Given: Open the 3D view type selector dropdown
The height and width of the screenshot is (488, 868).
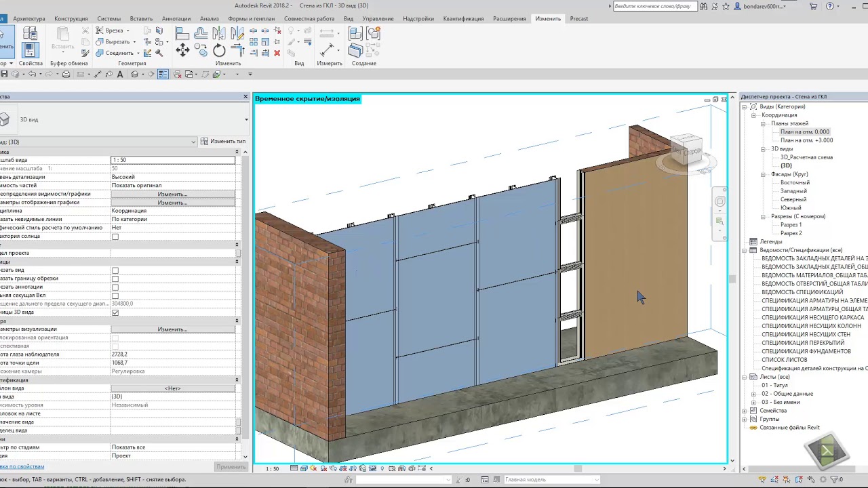Looking at the screenshot, I should coord(246,119).
